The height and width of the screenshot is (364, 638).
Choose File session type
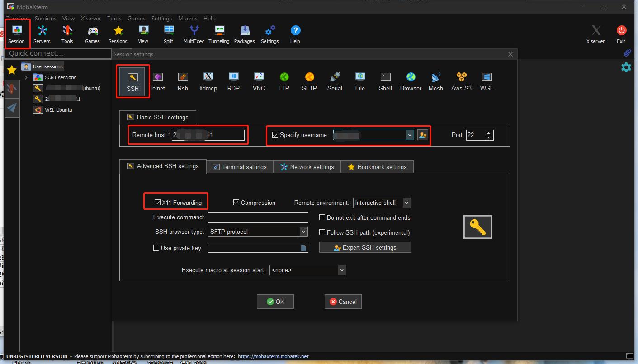pyautogui.click(x=360, y=82)
